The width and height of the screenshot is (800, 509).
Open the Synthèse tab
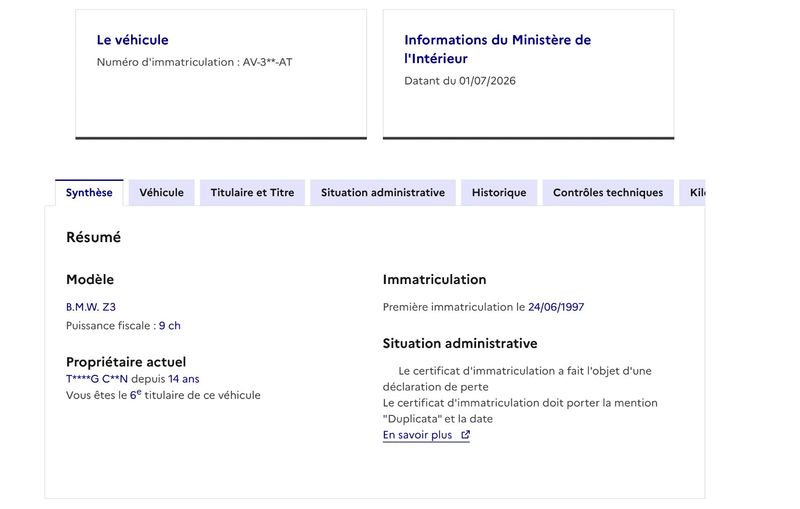point(89,193)
